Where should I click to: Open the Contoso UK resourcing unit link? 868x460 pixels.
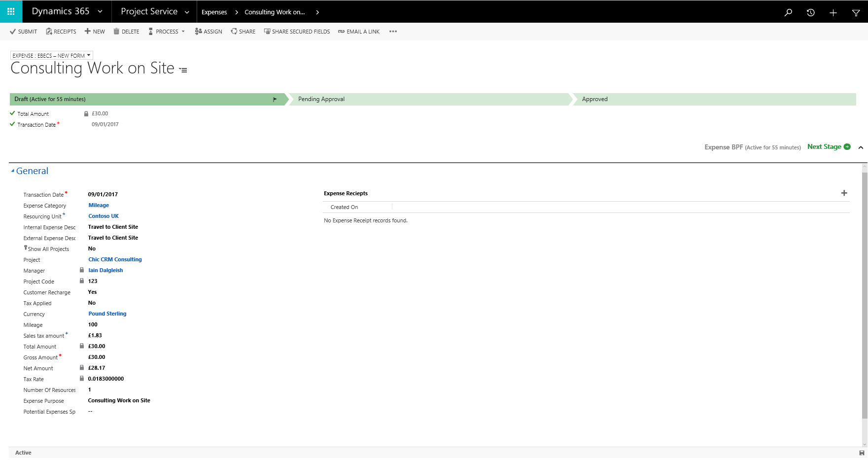pyautogui.click(x=104, y=216)
